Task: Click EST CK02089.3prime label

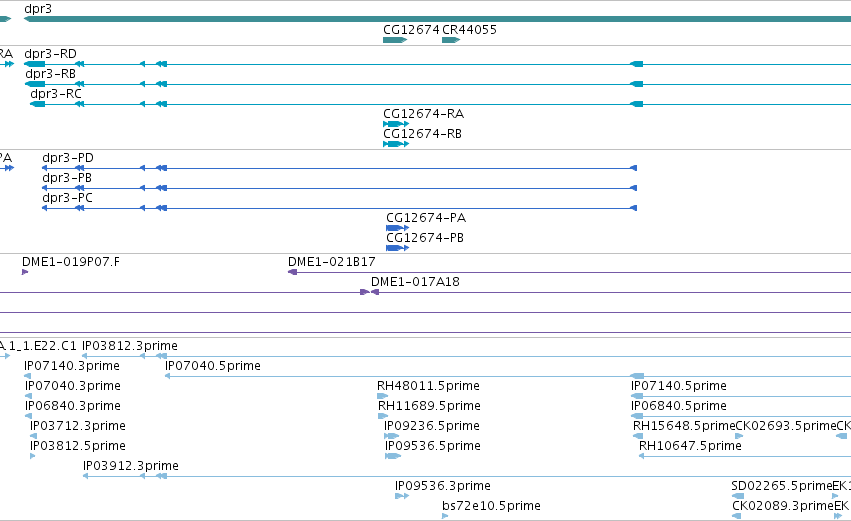Action: click(x=783, y=506)
